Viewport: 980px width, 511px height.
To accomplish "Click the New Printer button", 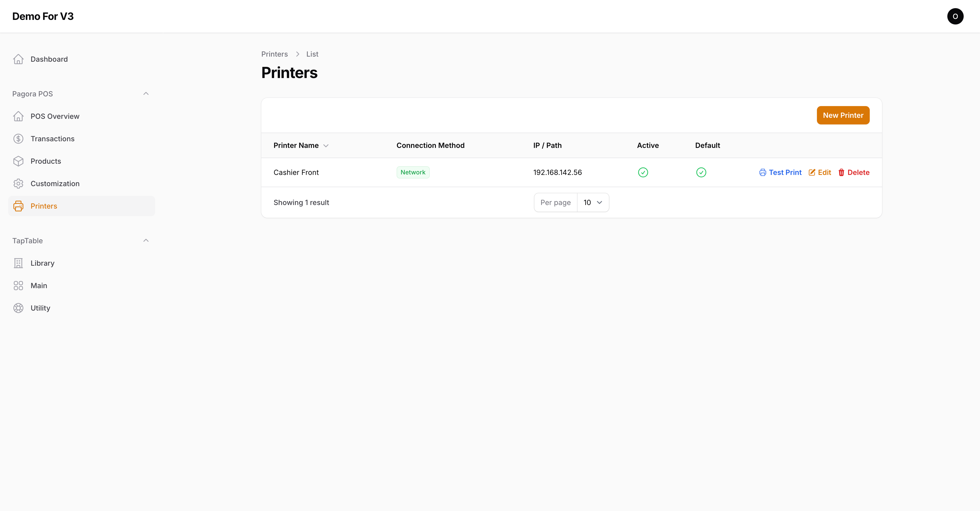I will tap(843, 115).
